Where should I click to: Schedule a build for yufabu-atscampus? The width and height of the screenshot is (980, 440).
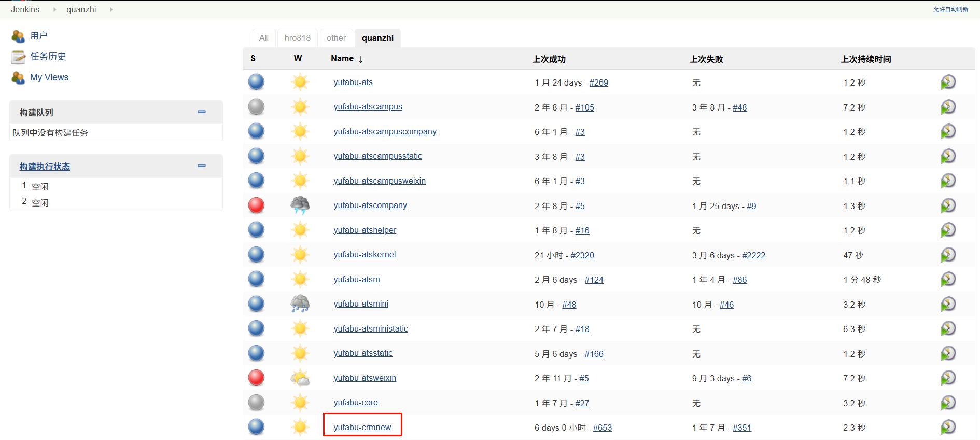(948, 107)
